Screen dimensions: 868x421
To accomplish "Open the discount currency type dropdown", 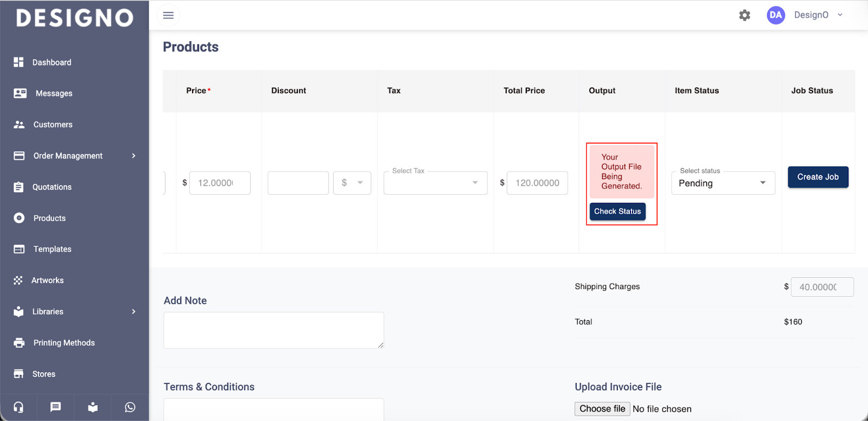I will (352, 183).
